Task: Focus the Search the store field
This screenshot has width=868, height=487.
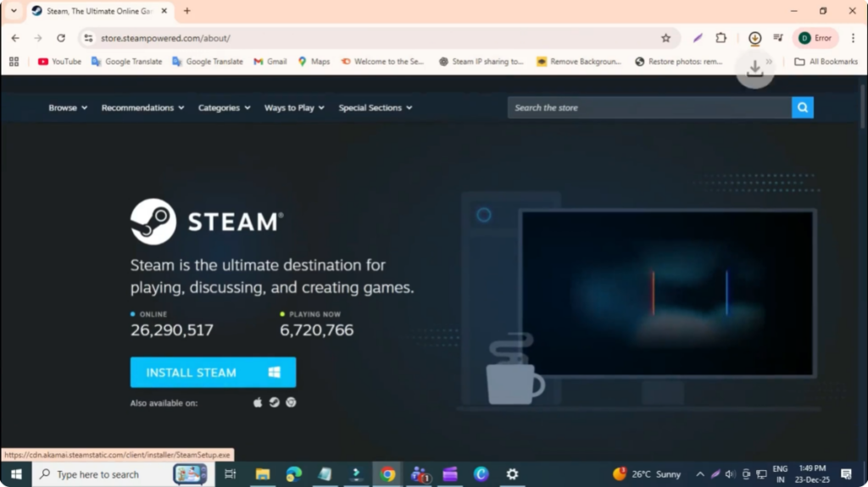Action: [649, 108]
